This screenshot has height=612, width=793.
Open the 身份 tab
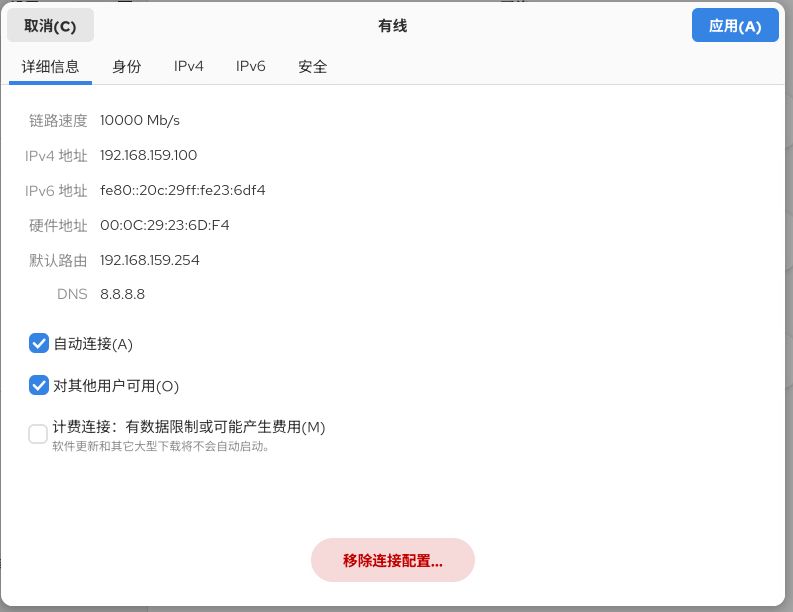[x=127, y=67]
